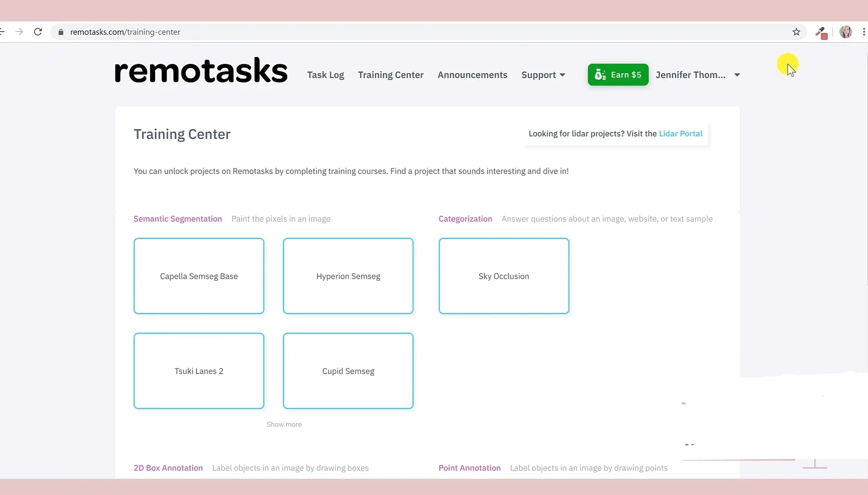Click the Categorization heading
The width and height of the screenshot is (868, 495).
click(465, 219)
